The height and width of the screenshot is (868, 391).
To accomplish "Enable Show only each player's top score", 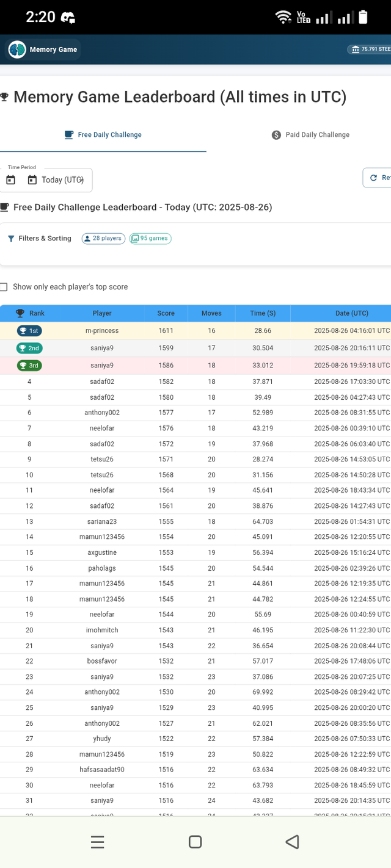I will [x=4, y=287].
